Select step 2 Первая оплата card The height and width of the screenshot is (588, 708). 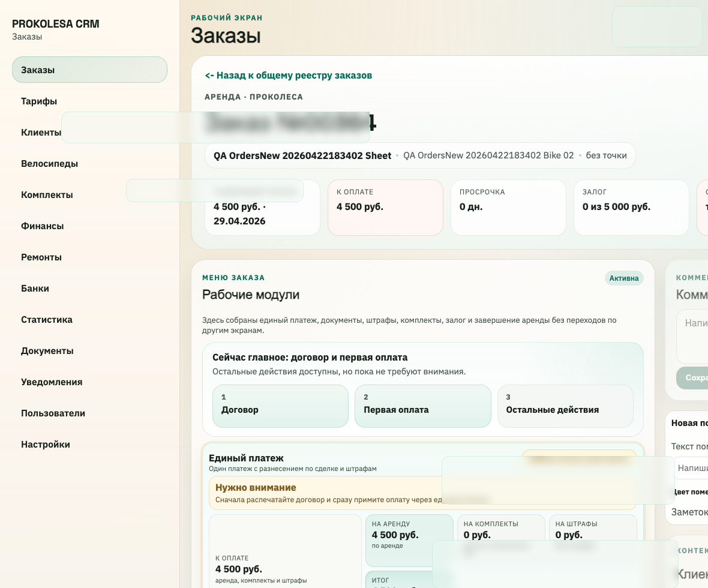tap(422, 406)
